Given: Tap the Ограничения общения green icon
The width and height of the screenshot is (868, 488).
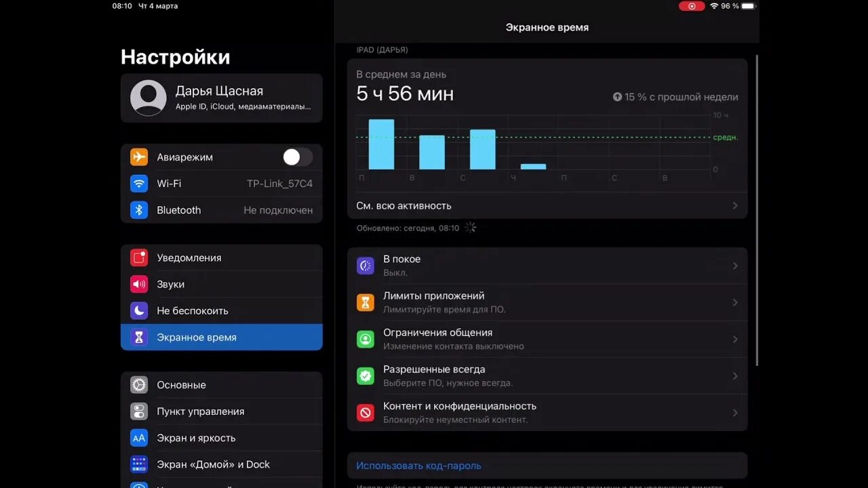Looking at the screenshot, I should coord(366,339).
